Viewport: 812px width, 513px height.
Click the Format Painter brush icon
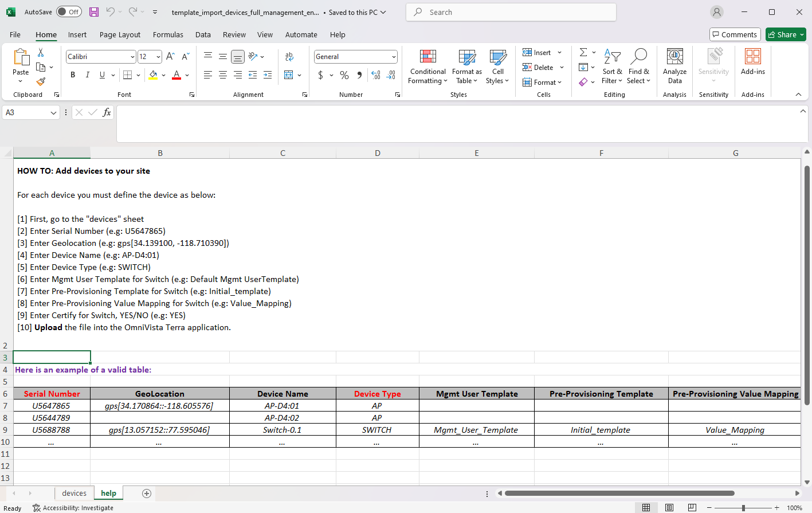41,82
